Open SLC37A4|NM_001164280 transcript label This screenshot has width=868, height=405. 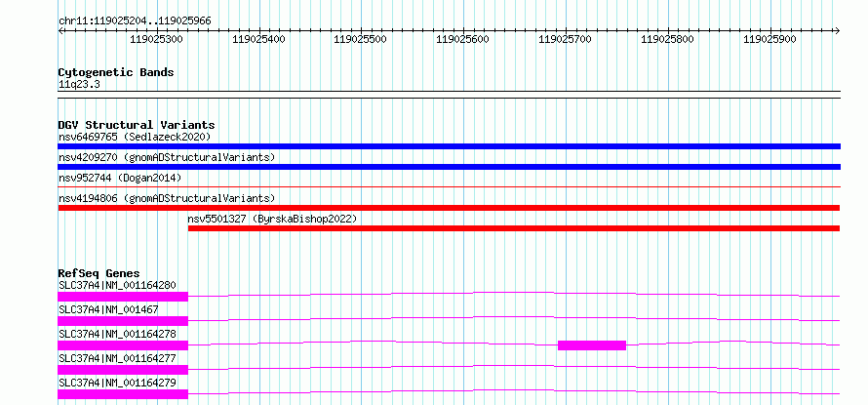tap(117, 286)
